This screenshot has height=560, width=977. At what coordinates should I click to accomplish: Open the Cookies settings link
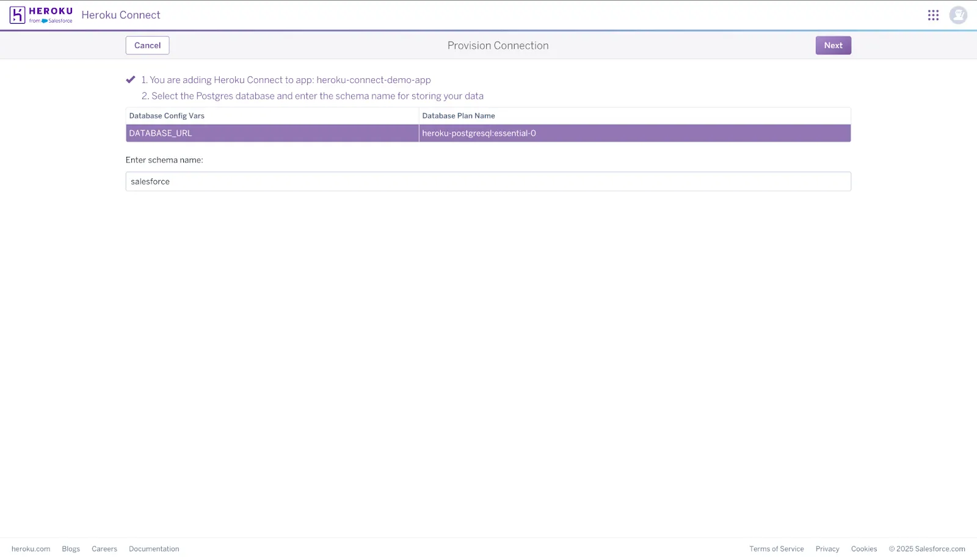tap(863, 548)
